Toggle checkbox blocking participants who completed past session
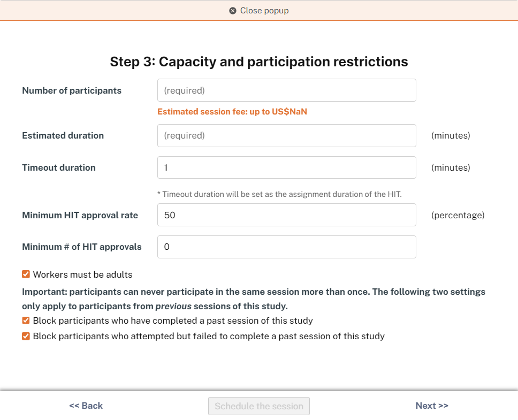The height and width of the screenshot is (420, 518). 26,320
